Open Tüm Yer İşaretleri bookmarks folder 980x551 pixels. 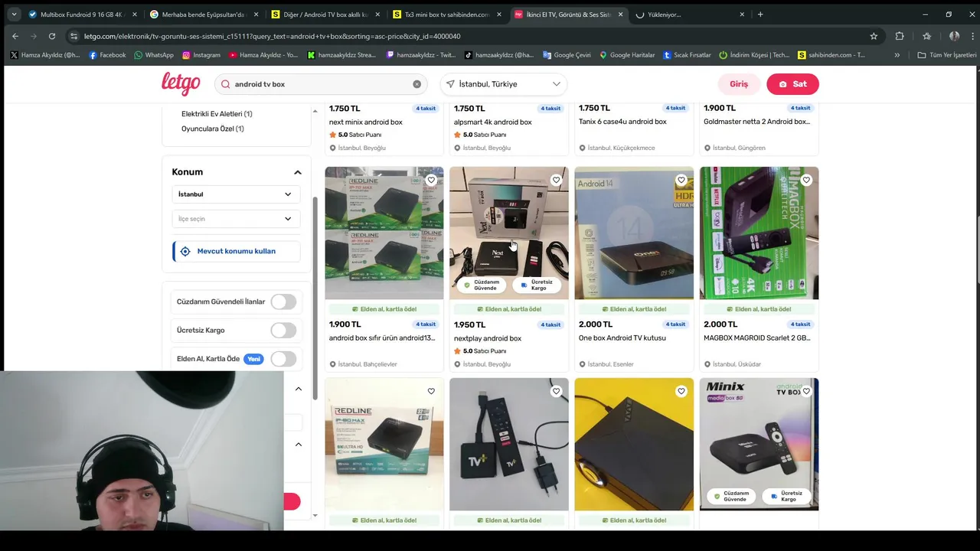pos(947,55)
